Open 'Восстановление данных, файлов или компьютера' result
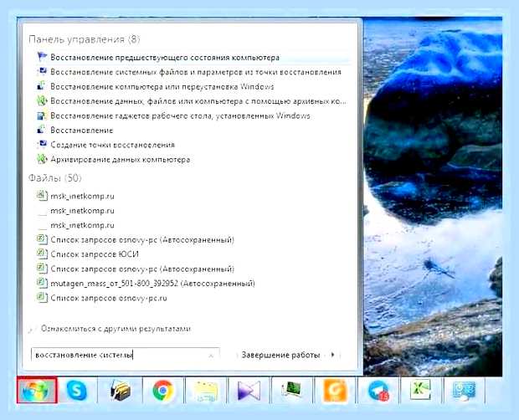The width and height of the screenshot is (519, 420). (198, 101)
